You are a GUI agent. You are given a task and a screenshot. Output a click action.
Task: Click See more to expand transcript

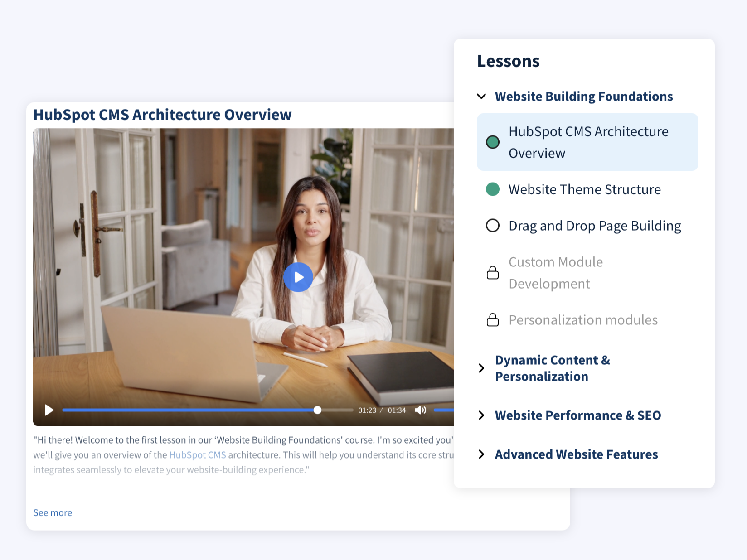click(x=53, y=512)
